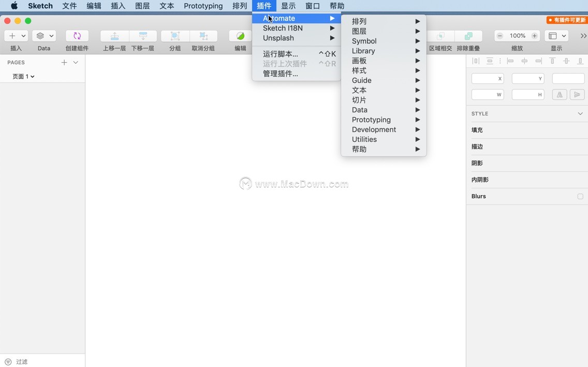Show more toolbar items via double chevron
The height and width of the screenshot is (367, 588).
coord(583,36)
